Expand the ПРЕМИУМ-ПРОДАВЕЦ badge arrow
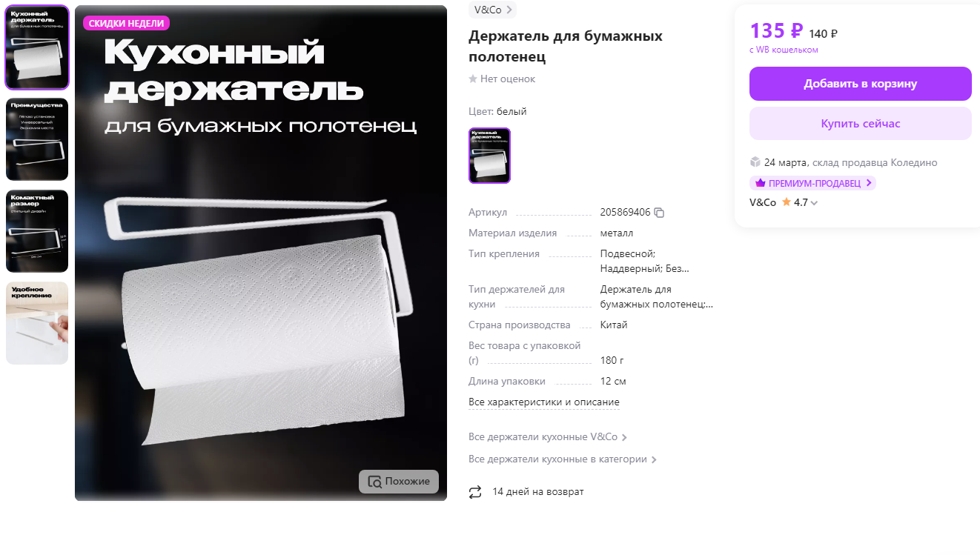This screenshot has width=980, height=555. (869, 183)
